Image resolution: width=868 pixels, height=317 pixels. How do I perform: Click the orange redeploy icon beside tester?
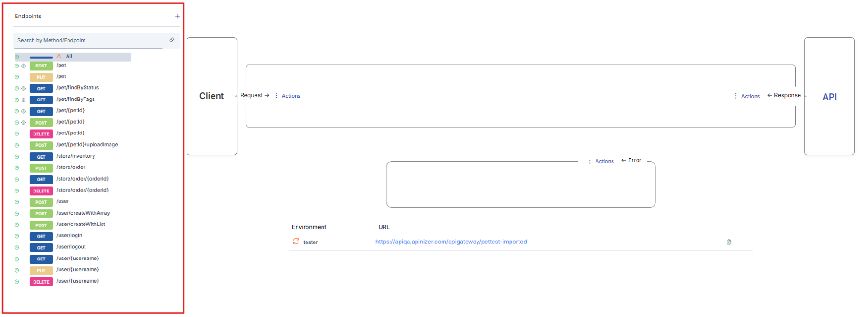(296, 242)
